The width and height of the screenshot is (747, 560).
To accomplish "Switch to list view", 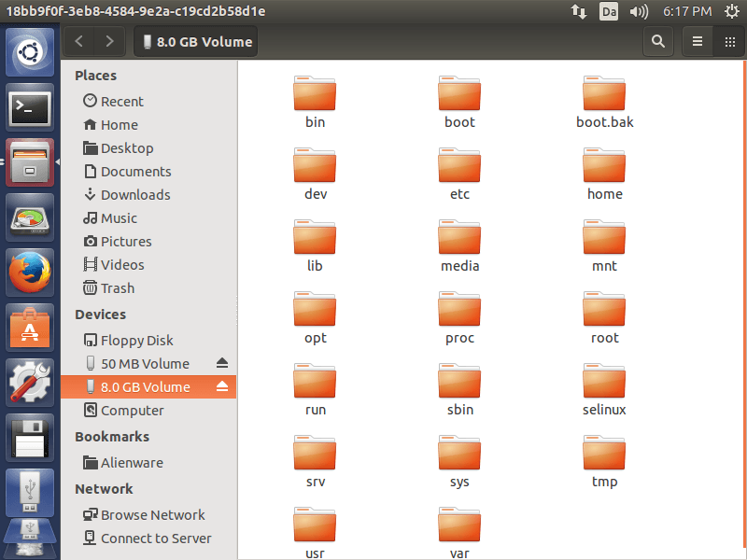I will (698, 41).
